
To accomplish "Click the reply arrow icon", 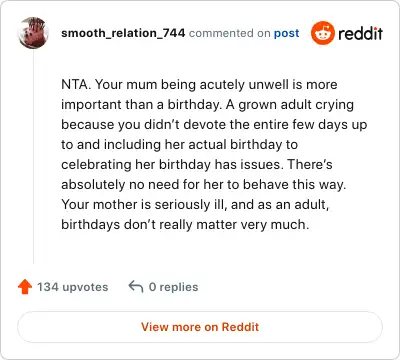I will [136, 286].
